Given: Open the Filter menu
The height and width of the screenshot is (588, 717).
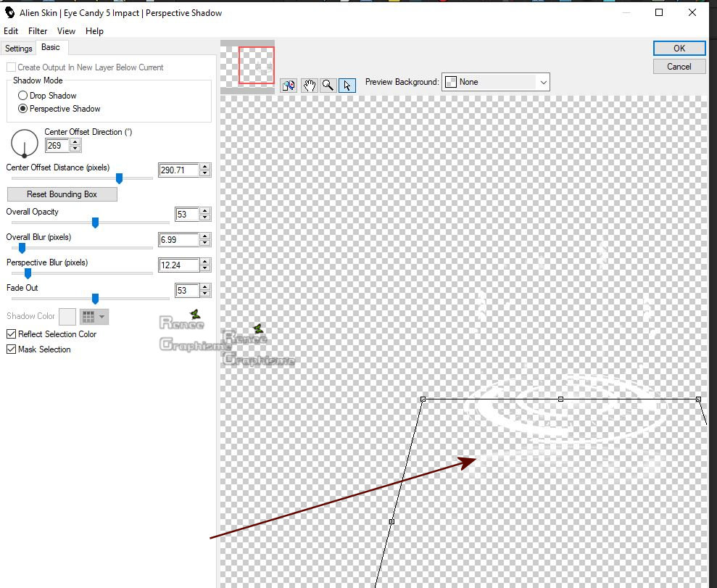Looking at the screenshot, I should tap(38, 31).
